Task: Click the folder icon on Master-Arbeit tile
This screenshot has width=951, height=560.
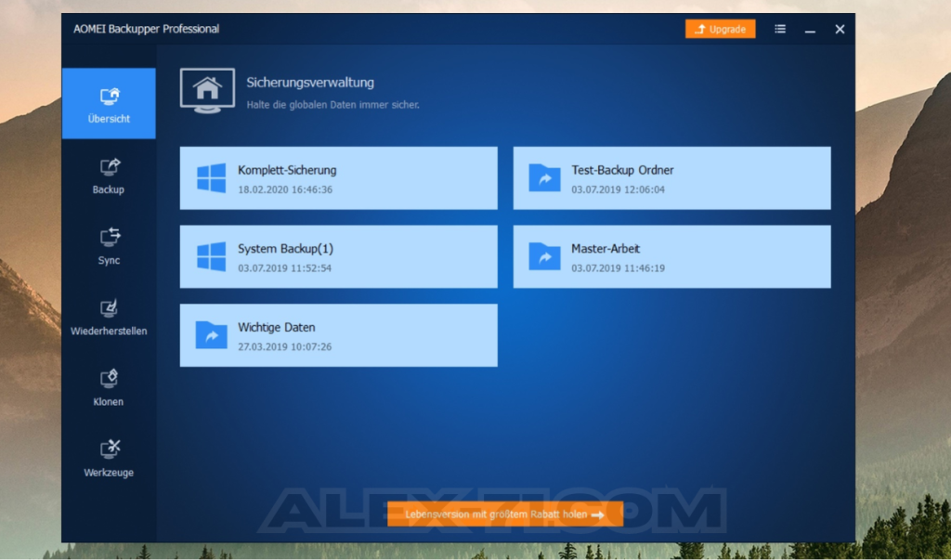Action: 545,255
